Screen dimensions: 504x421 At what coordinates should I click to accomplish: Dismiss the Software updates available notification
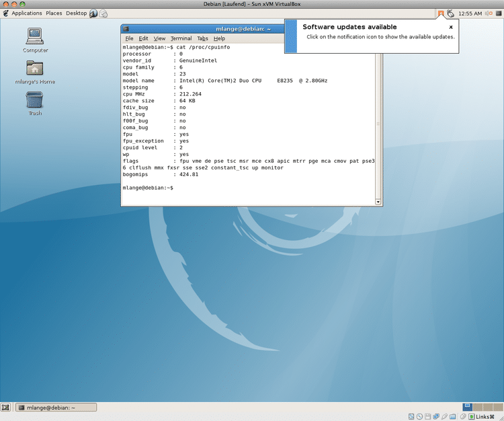[x=451, y=27]
